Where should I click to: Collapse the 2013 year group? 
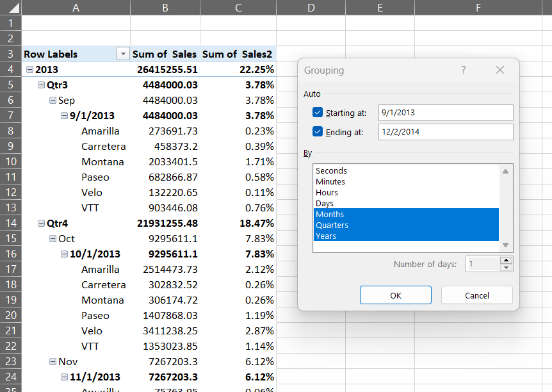(29, 69)
